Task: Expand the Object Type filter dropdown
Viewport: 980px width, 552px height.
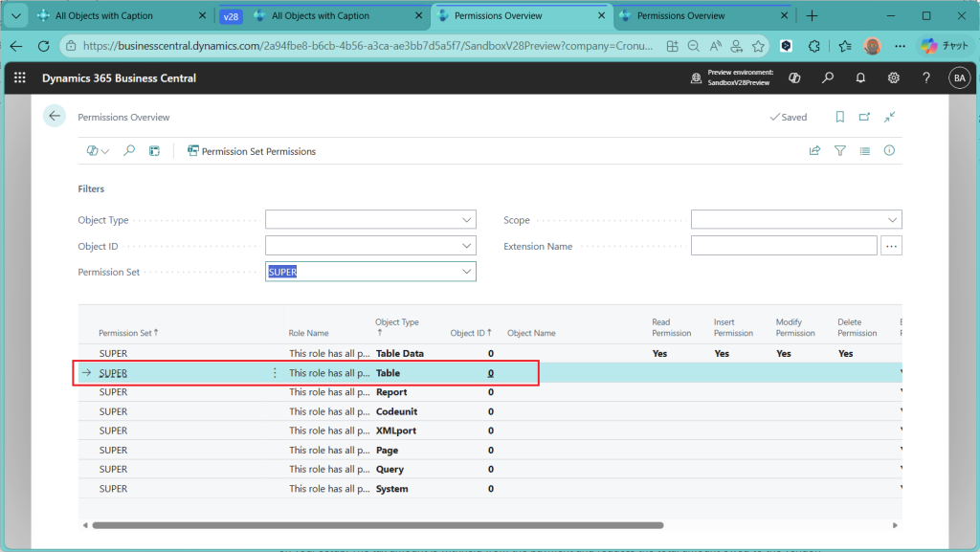Action: point(467,220)
